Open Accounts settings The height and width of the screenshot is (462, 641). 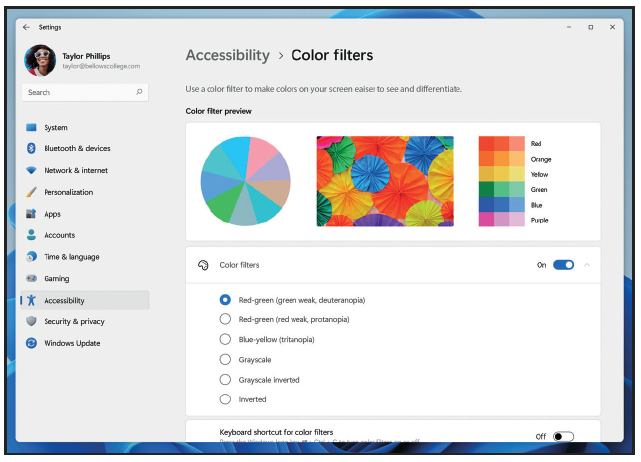coord(85,235)
